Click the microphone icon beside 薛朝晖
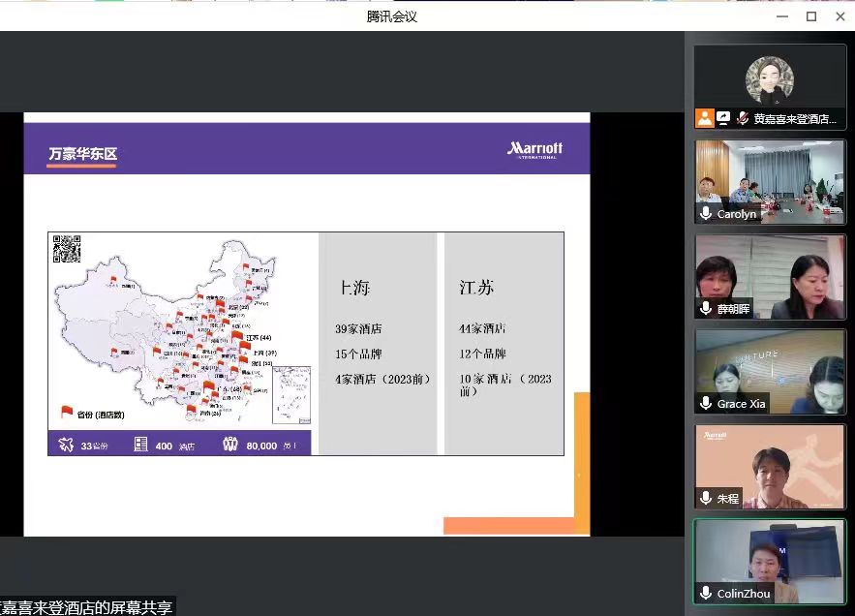The image size is (855, 616). (706, 309)
